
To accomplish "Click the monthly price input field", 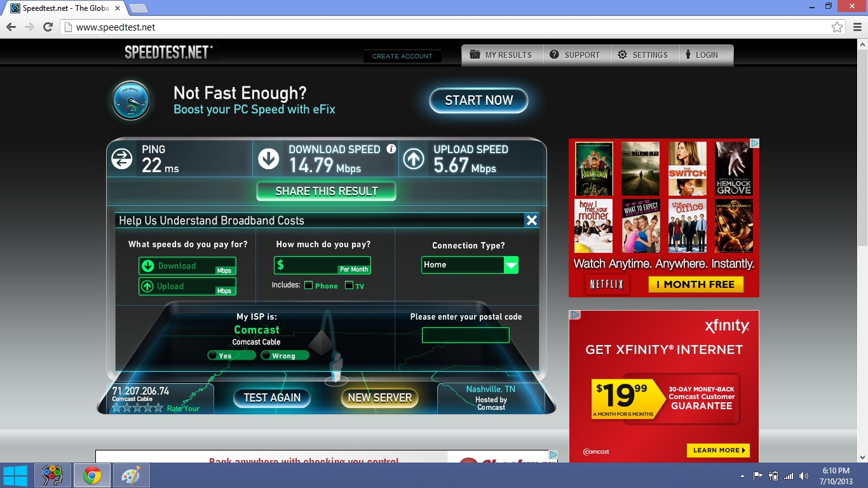I will click(322, 266).
